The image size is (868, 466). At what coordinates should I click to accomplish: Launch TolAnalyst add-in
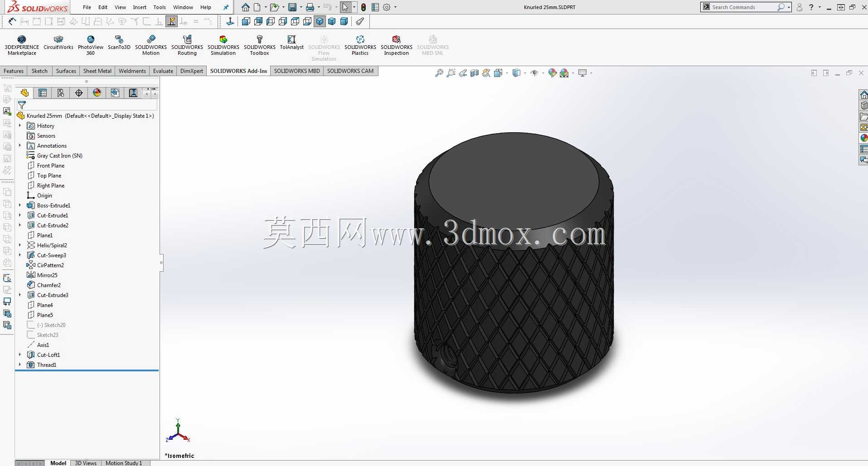click(292, 43)
